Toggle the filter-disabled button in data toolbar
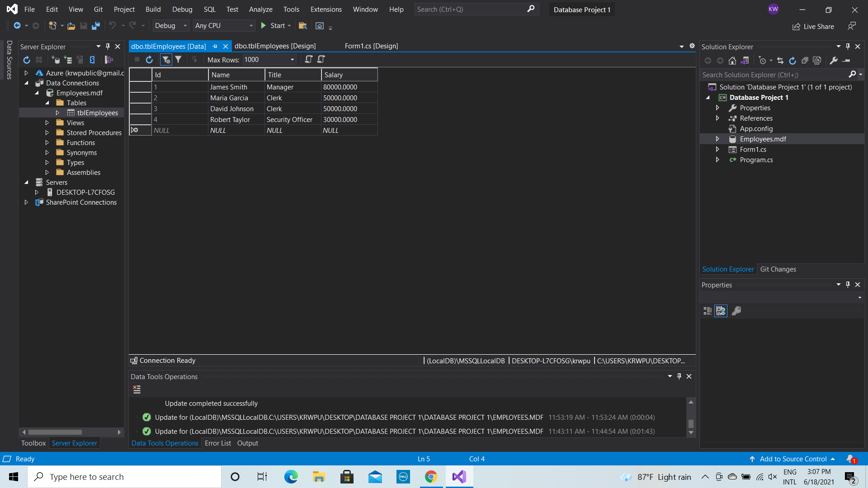The image size is (868, 488). 166,60
